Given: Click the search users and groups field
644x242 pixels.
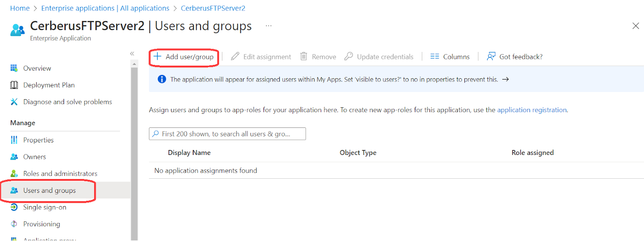Looking at the screenshot, I should 227,134.
